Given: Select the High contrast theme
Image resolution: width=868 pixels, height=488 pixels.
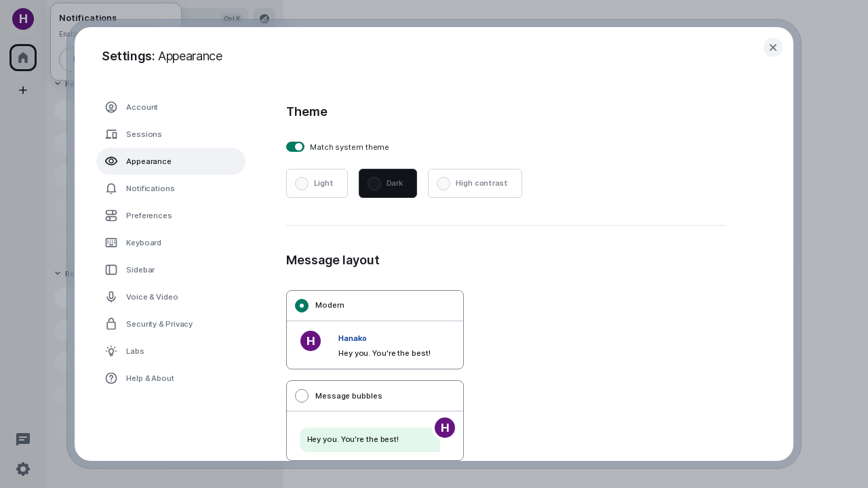Looking at the screenshot, I should [475, 184].
